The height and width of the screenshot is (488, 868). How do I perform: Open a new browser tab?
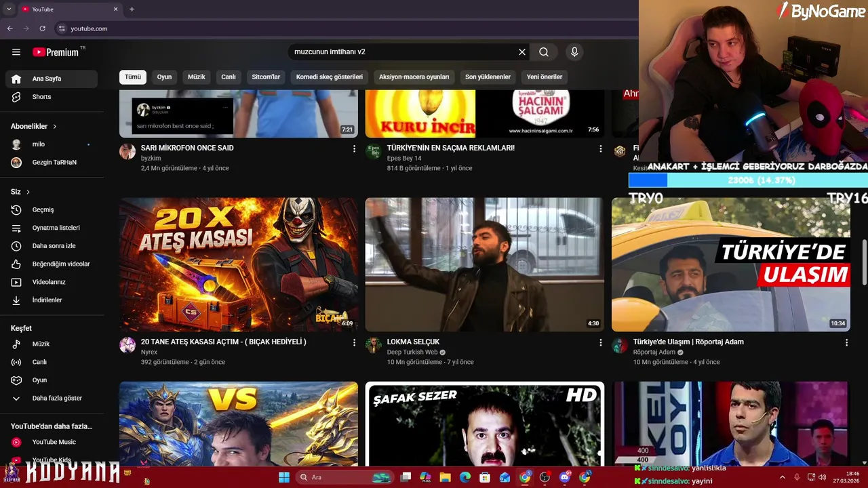[x=132, y=9]
